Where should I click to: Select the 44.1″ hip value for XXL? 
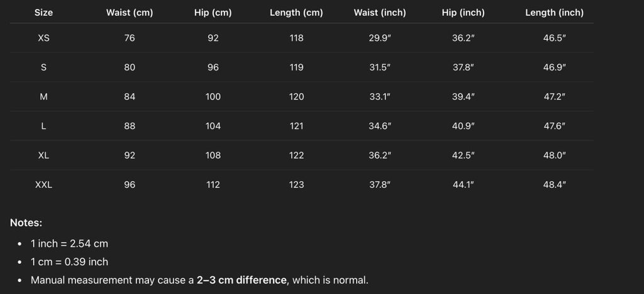pos(464,184)
